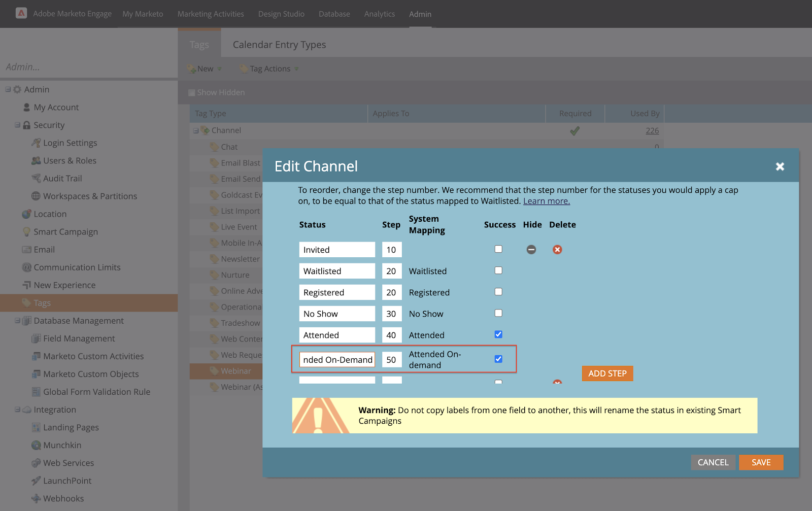
Task: Click the Users & Roles people icon
Action: (x=36, y=160)
